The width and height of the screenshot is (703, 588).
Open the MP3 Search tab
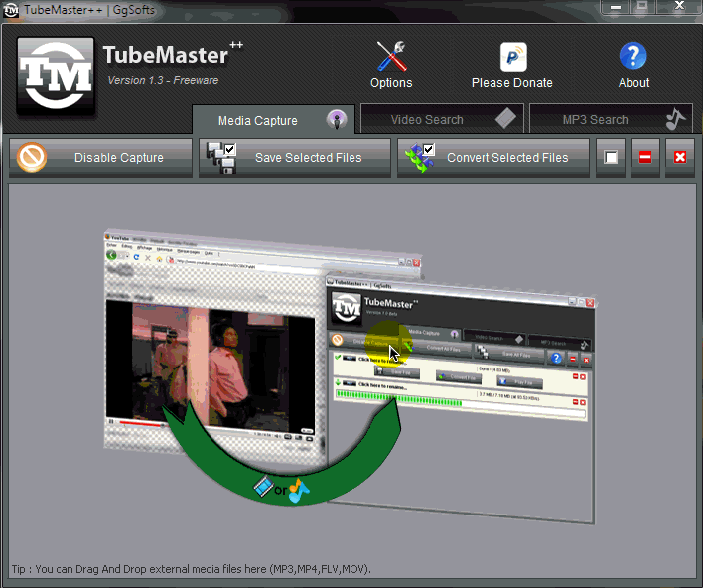[611, 119]
